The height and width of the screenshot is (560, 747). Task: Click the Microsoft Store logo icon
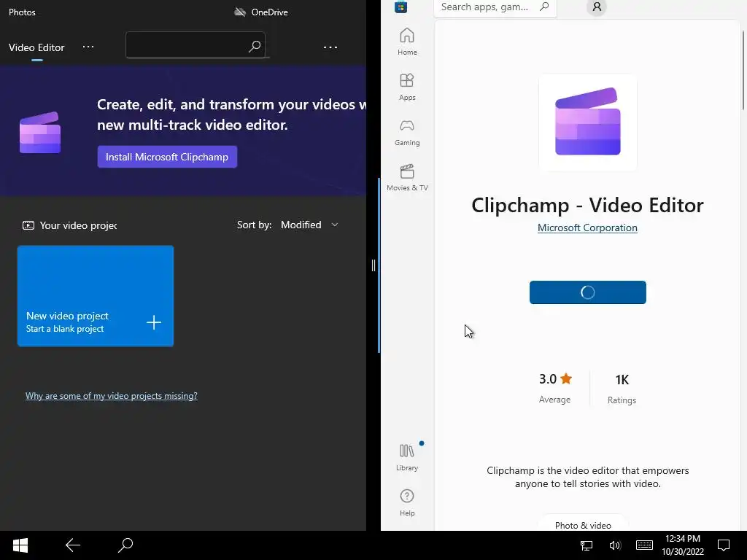pyautogui.click(x=400, y=7)
